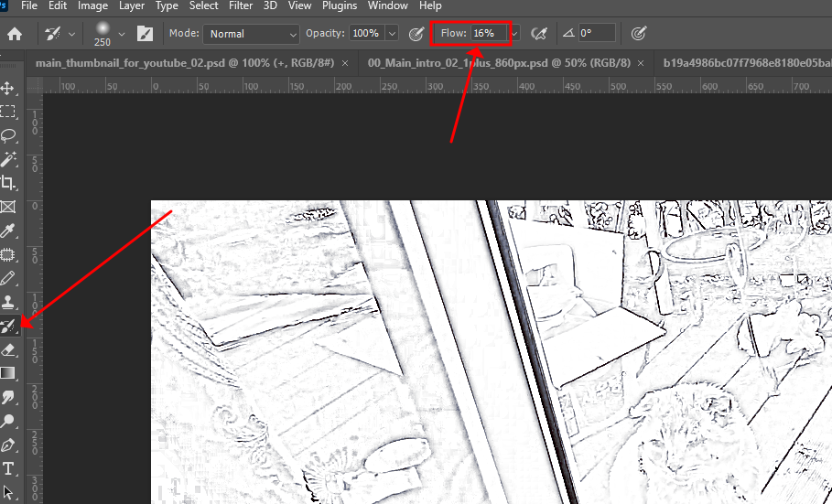The width and height of the screenshot is (832, 504).
Task: Go to the Home screen
Action: (15, 34)
